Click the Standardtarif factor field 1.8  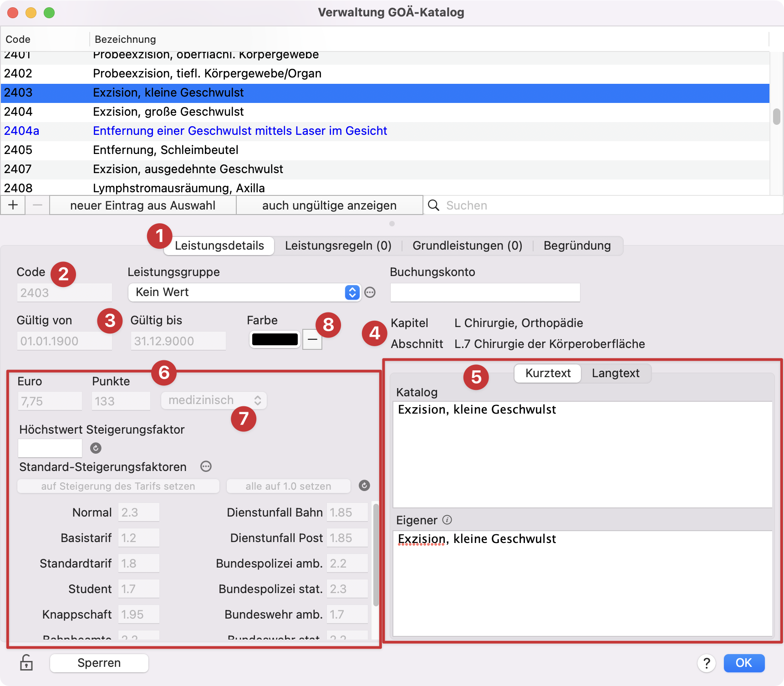click(139, 563)
